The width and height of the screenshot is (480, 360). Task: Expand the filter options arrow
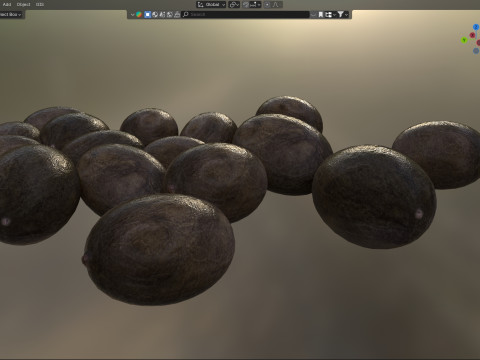click(x=347, y=15)
